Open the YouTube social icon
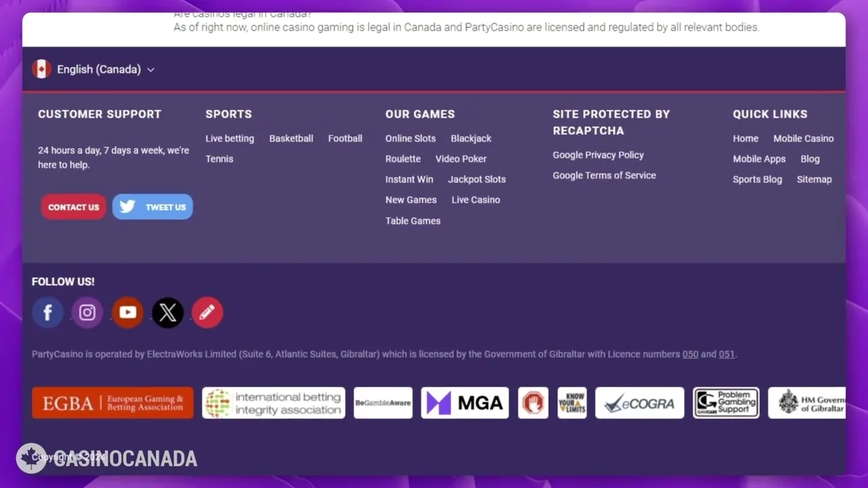 [127, 312]
